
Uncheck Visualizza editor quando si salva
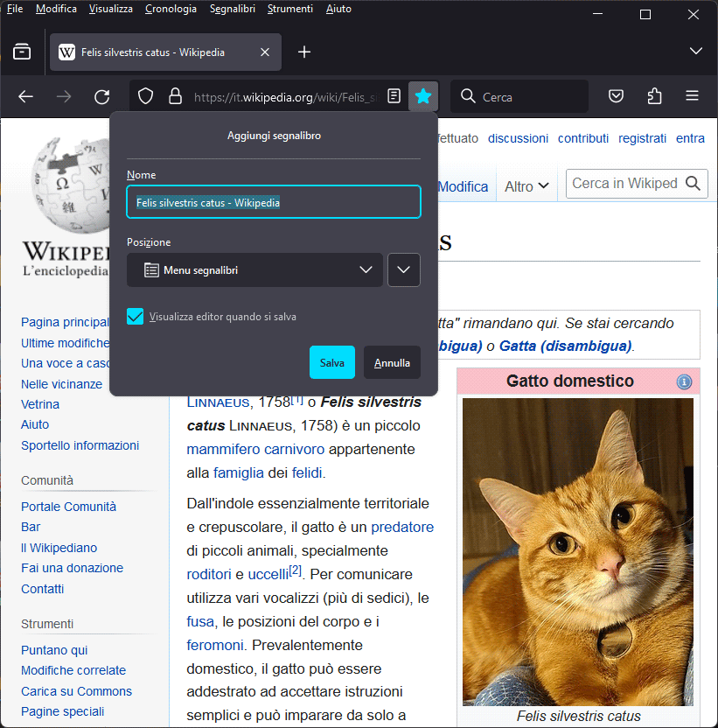[135, 317]
